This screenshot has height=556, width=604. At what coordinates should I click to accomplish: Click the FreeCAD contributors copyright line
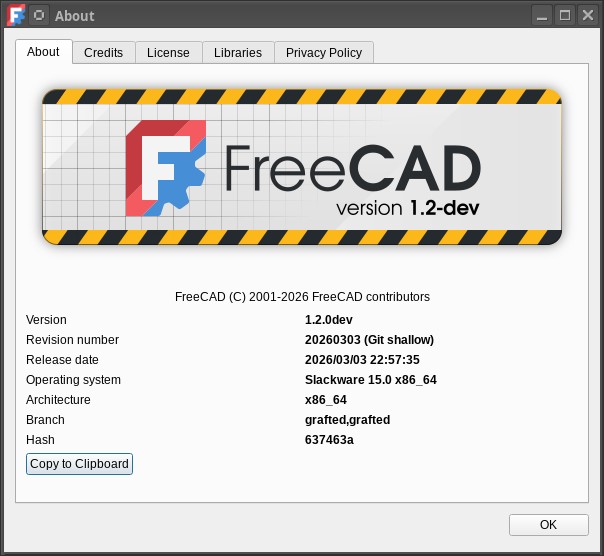coord(302,297)
